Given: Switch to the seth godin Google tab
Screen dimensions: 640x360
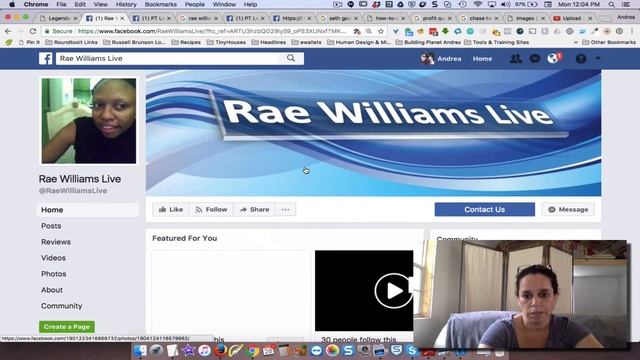Looking at the screenshot, I should click(x=339, y=18).
